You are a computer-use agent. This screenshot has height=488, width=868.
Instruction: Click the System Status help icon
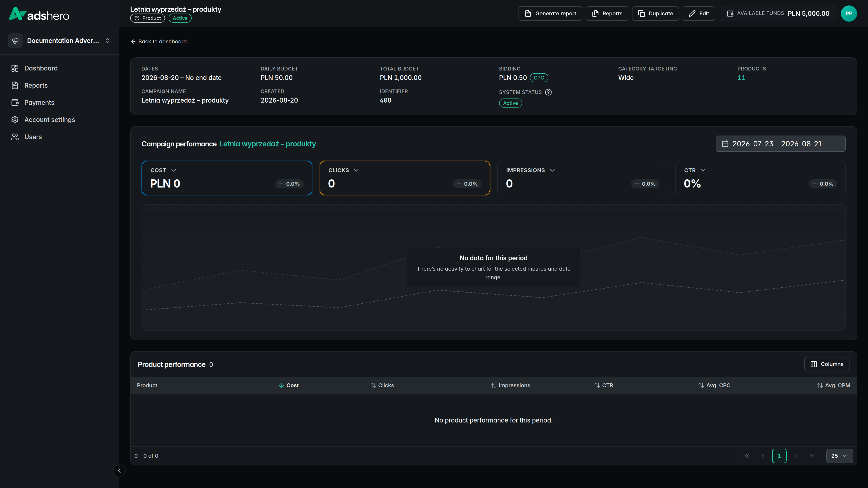(x=548, y=92)
